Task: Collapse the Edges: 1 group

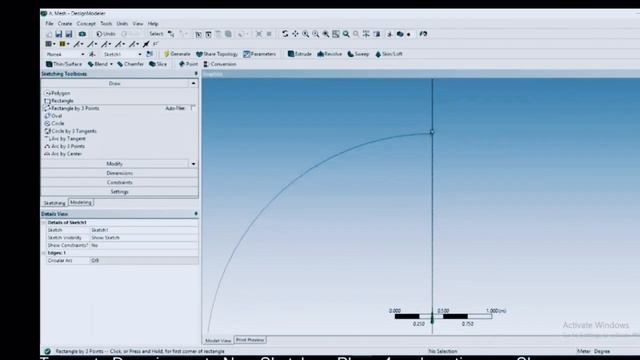Action: pyautogui.click(x=43, y=253)
